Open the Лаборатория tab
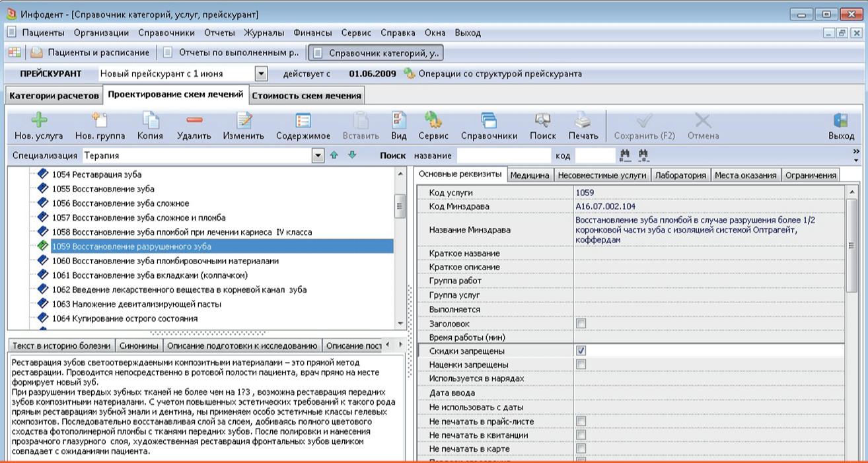 pos(681,175)
